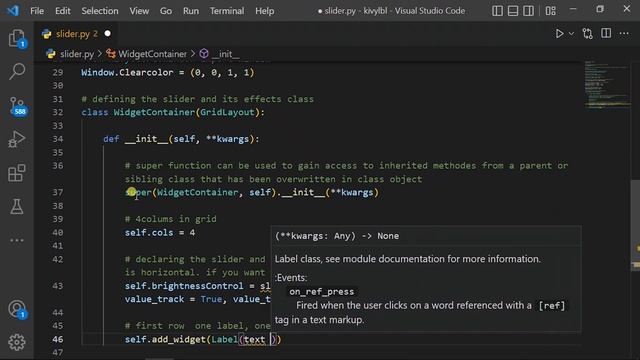Click '(**kwargs: Any) -> None' signature hint
640x360 pixels.
tap(337, 236)
